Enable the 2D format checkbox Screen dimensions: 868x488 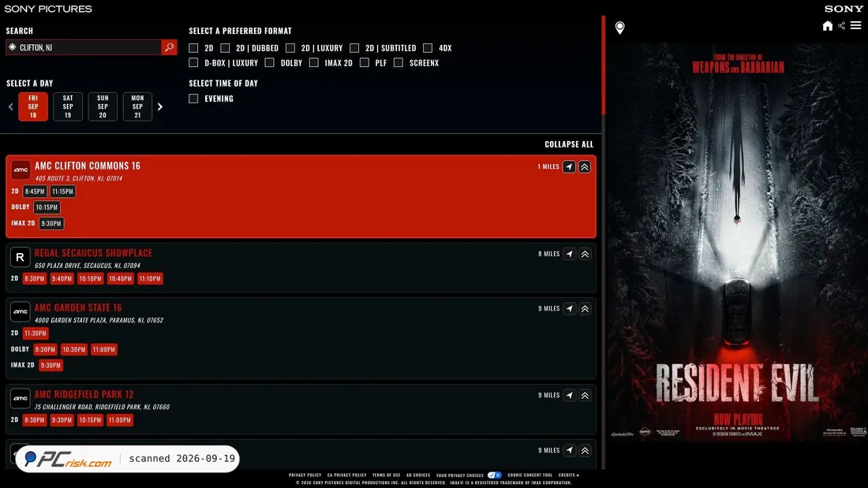click(x=193, y=48)
